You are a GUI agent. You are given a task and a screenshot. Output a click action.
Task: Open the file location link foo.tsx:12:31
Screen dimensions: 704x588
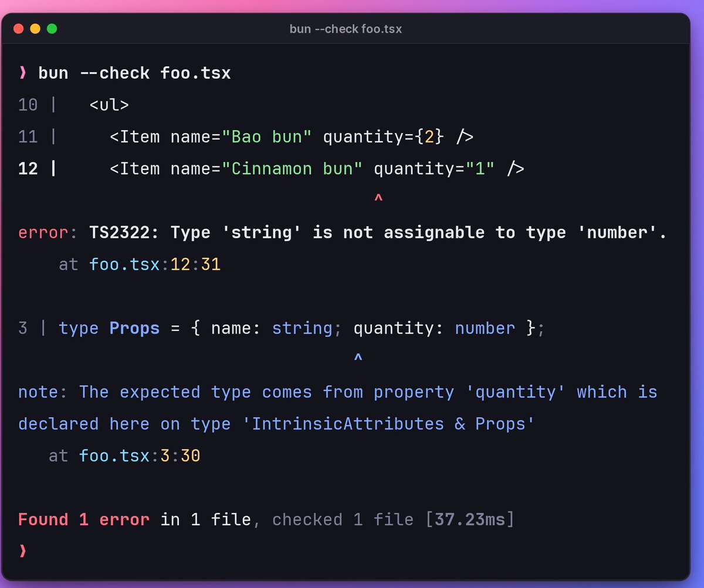pos(155,264)
